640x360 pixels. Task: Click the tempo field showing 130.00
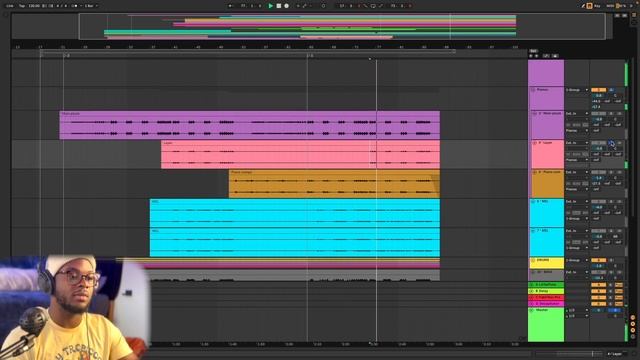34,6
